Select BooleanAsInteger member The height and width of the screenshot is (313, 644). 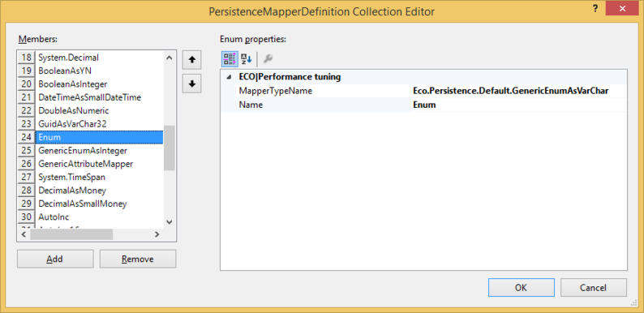coord(99,84)
